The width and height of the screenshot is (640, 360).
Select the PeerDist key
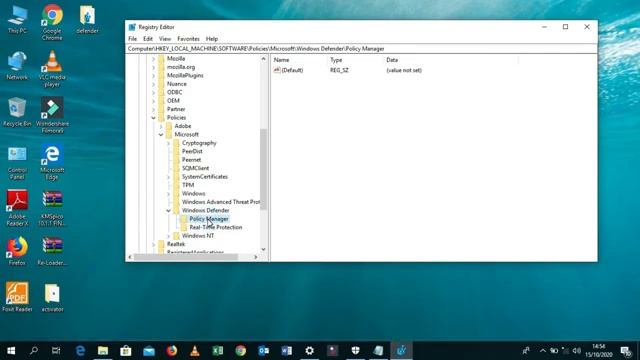(192, 151)
